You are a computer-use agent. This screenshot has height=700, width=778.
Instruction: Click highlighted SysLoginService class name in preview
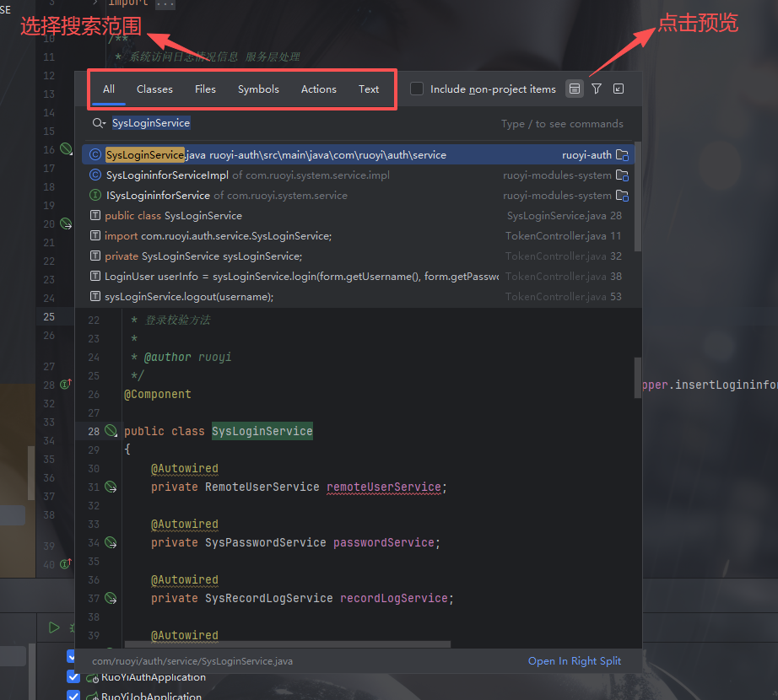[x=262, y=431]
